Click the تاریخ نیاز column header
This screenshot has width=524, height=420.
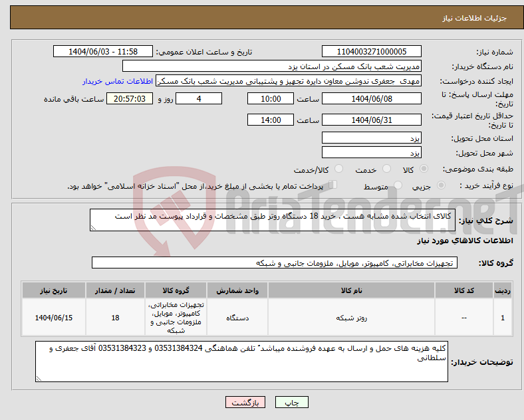point(54,290)
